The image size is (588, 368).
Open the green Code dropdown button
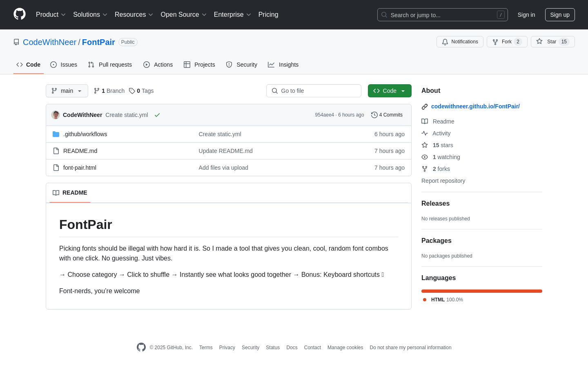(390, 91)
